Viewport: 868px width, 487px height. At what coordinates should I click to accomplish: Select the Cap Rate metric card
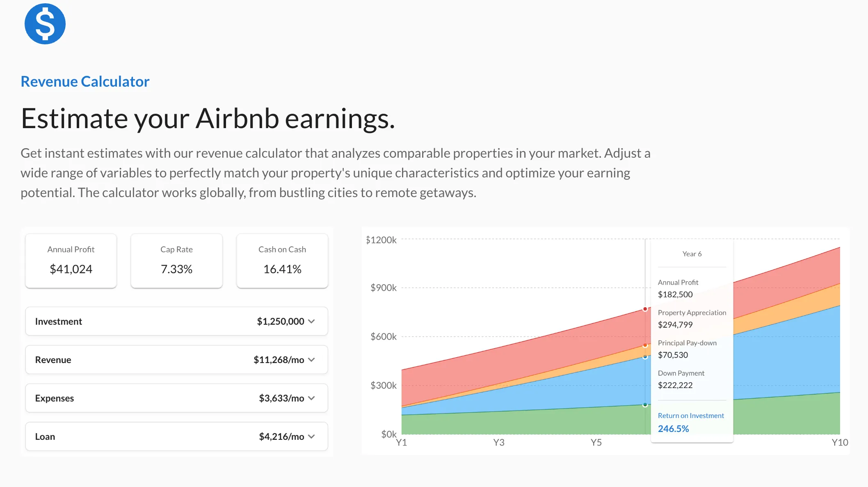pos(176,261)
